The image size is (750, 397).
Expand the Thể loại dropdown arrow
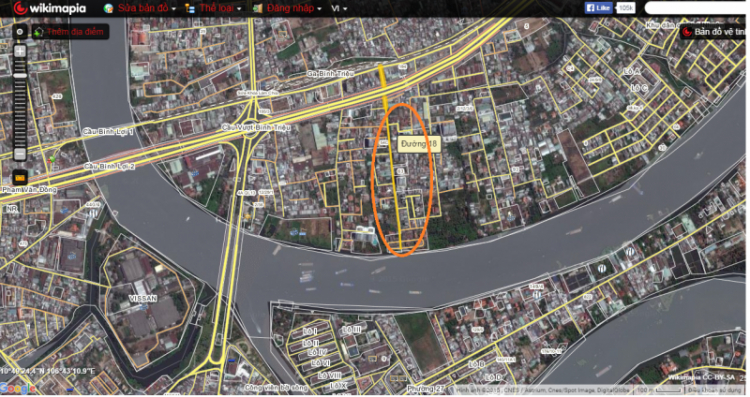click(x=239, y=9)
